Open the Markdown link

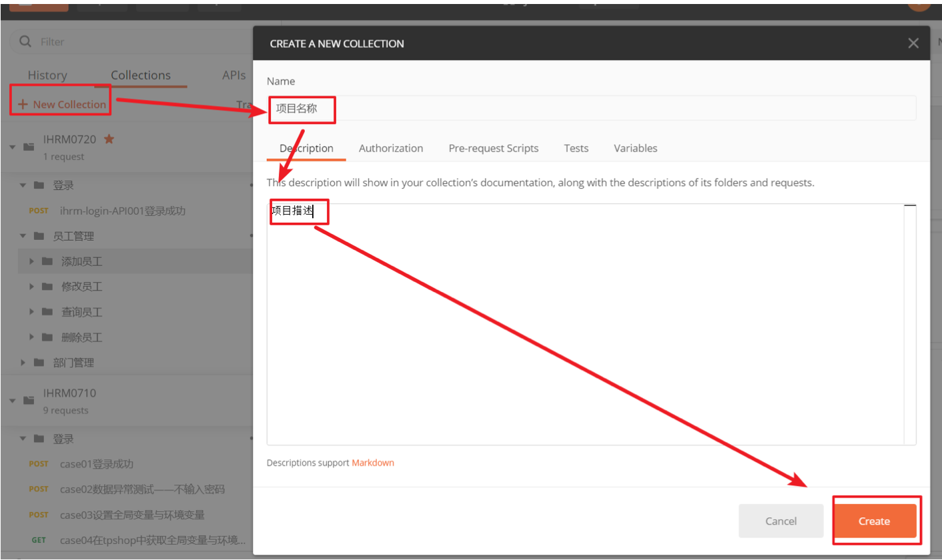click(x=373, y=463)
